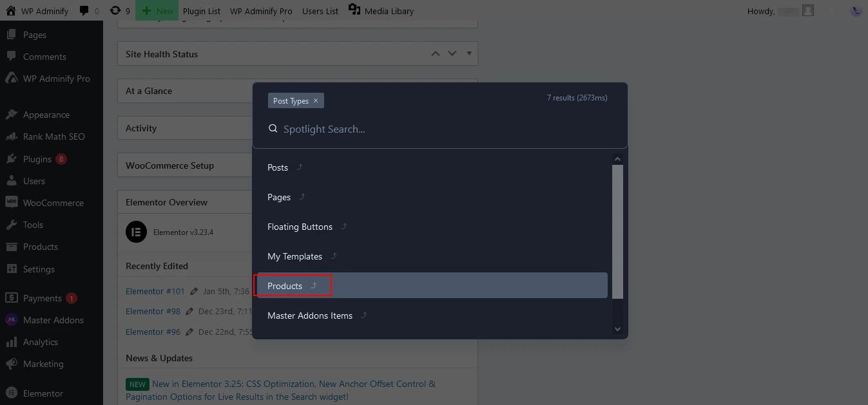The height and width of the screenshot is (405, 868).
Task: Select Products from the search results
Action: 284,285
